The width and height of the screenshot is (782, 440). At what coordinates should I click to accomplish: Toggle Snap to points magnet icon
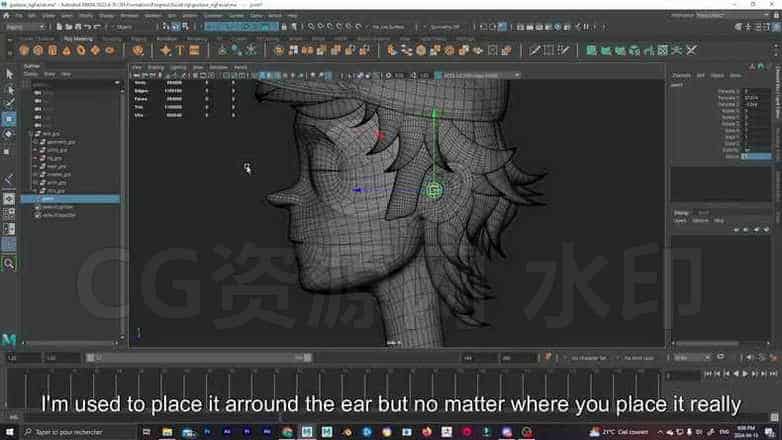(330, 27)
